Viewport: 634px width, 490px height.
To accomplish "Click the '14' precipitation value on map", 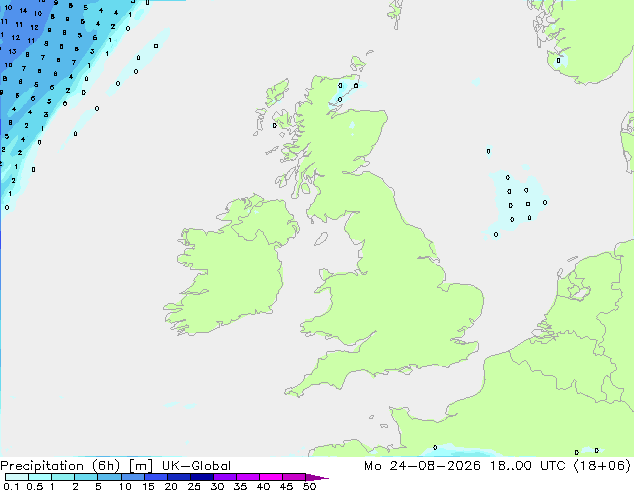I will (x=23, y=11).
